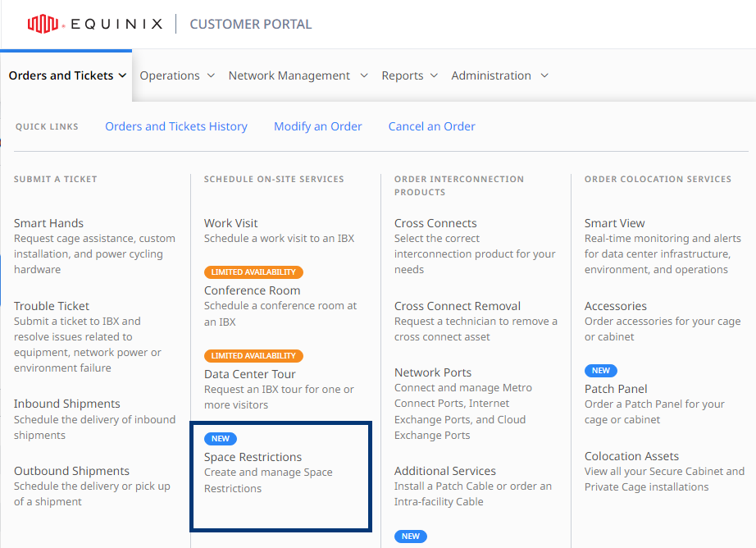
Task: Click the CUSTOMER PORTAL title text
Action: [x=251, y=24]
